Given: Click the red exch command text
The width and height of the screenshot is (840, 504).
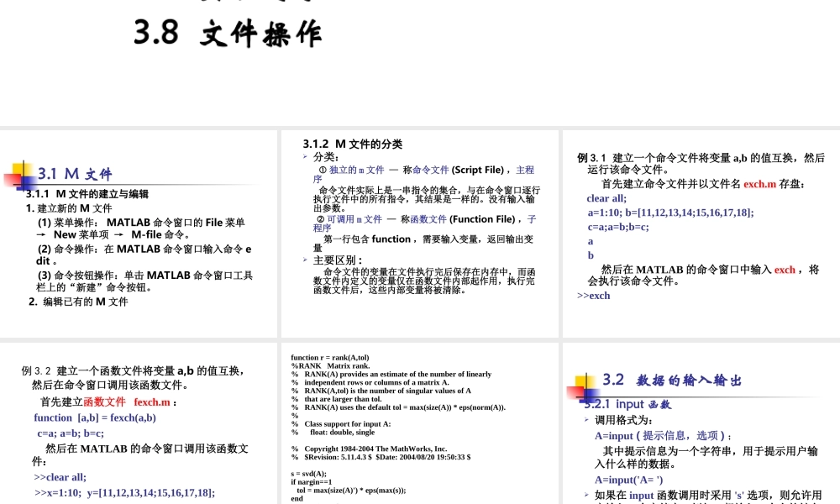Looking at the screenshot, I should click(x=784, y=270).
